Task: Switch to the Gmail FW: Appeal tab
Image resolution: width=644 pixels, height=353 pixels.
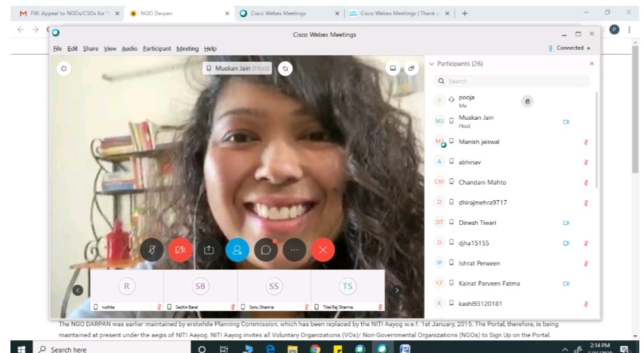Action: pos(69,13)
